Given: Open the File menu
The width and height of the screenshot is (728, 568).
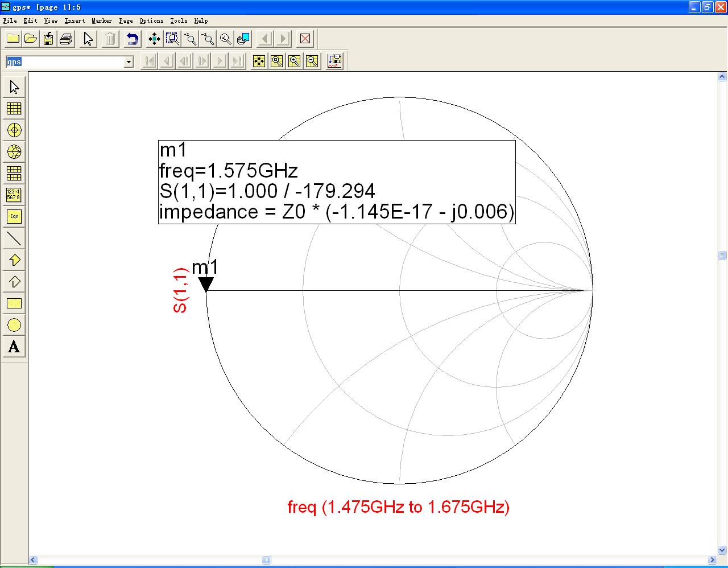Looking at the screenshot, I should (x=10, y=20).
